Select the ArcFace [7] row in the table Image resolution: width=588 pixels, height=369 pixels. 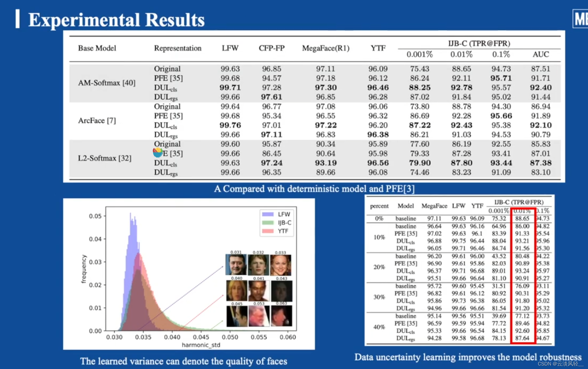tap(97, 120)
